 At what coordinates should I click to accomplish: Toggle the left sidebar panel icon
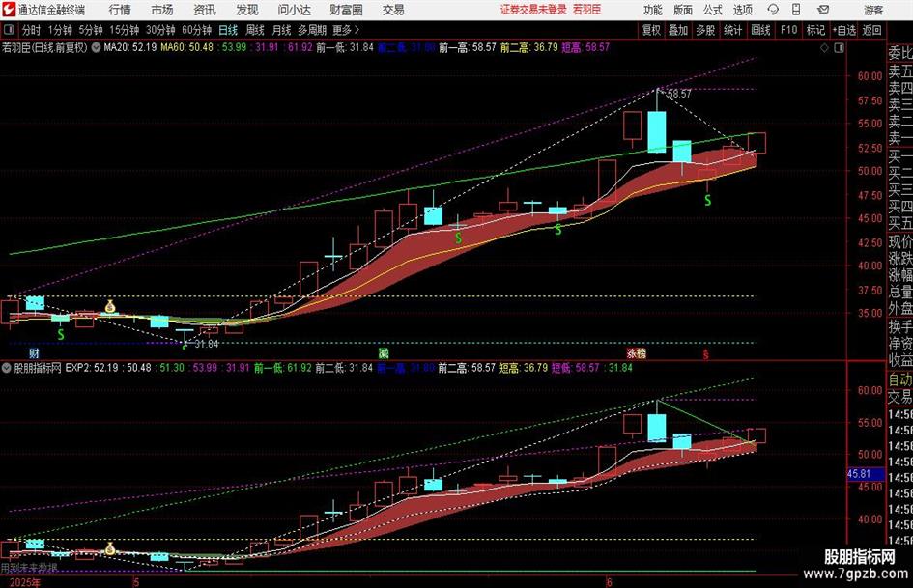click(x=8, y=30)
